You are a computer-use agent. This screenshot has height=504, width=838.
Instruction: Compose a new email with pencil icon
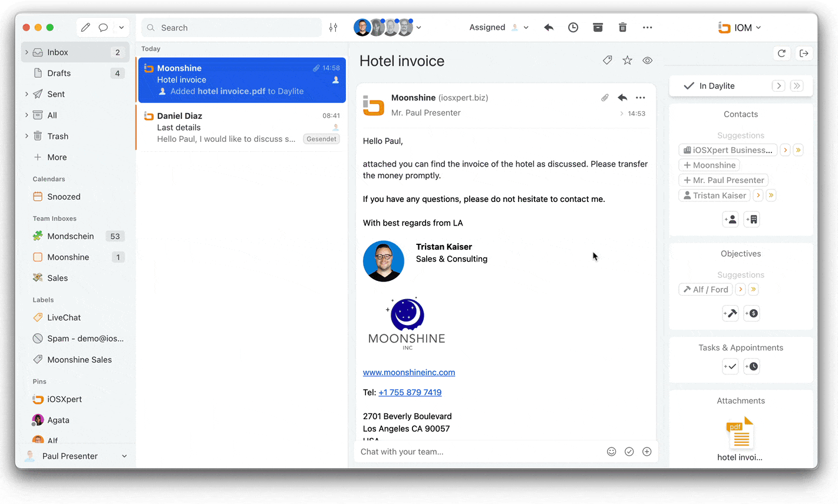85,28
